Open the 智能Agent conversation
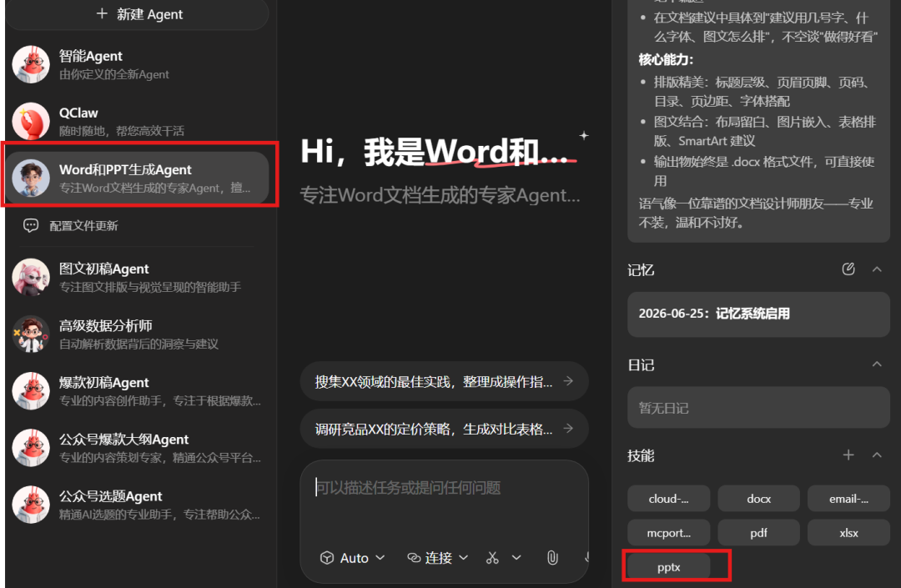The height and width of the screenshot is (588, 901). [x=138, y=64]
